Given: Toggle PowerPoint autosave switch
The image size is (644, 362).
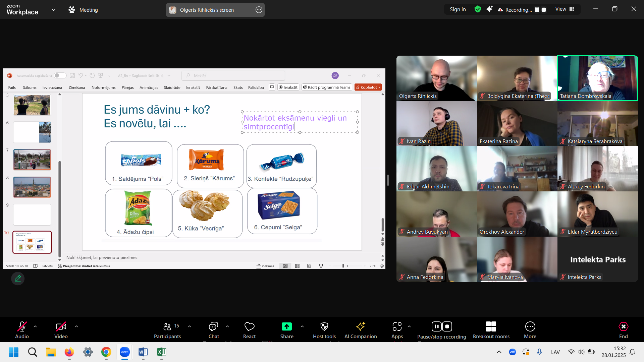Looking at the screenshot, I should [x=60, y=75].
